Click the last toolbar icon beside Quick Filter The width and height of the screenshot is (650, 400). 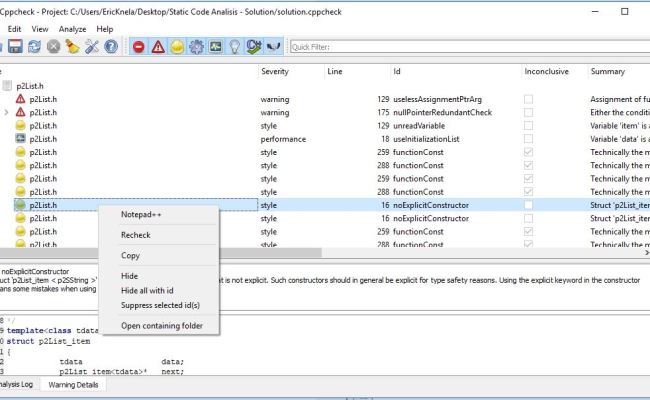(x=273, y=46)
